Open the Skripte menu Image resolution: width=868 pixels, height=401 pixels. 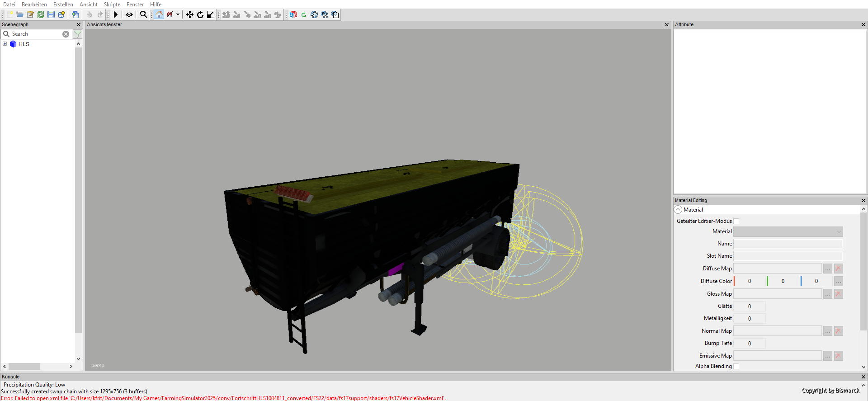[x=112, y=5]
